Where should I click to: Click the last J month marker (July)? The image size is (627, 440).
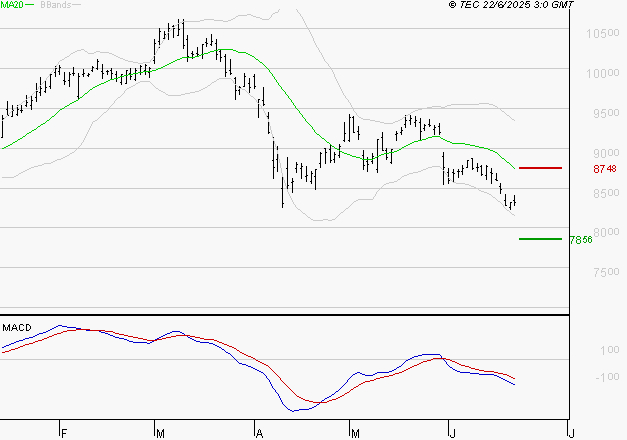[x=572, y=434]
